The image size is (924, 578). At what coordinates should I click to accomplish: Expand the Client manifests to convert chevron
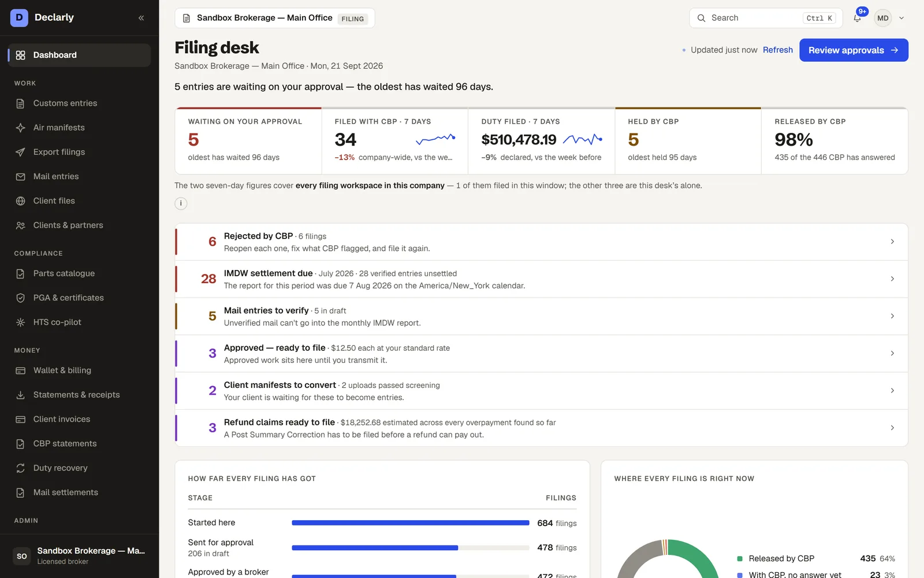[x=892, y=391]
